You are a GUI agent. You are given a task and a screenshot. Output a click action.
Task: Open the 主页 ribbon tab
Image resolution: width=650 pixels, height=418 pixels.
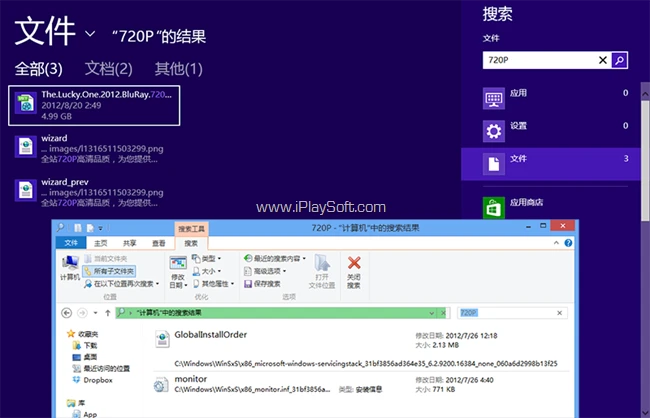coord(101,243)
